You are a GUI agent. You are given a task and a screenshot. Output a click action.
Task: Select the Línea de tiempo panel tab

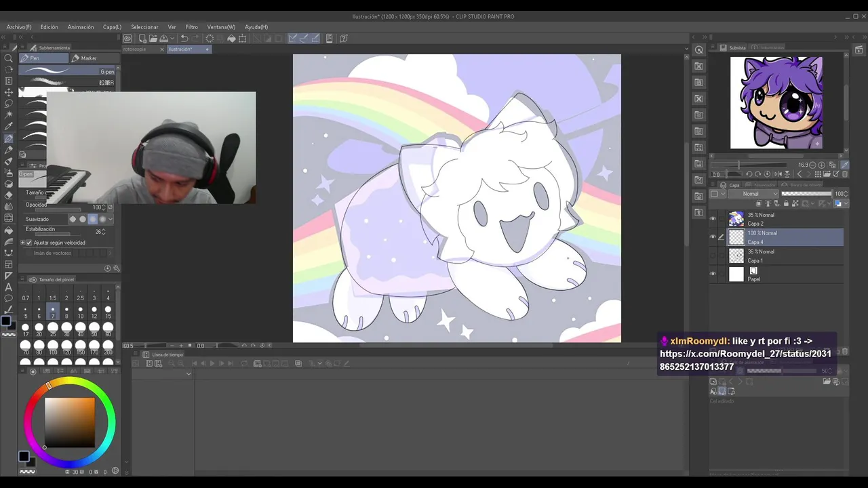pos(167,354)
